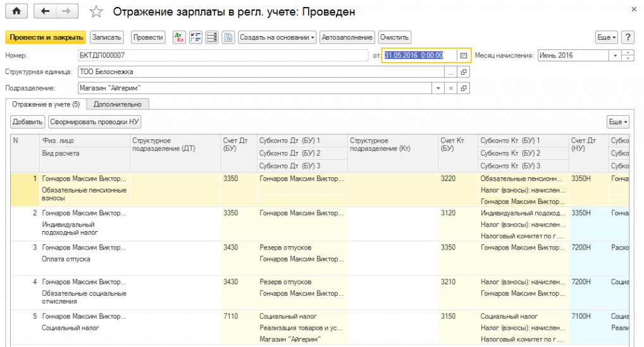Open Дт/Кт postings view icon
This screenshot has height=347, width=644.
click(178, 37)
